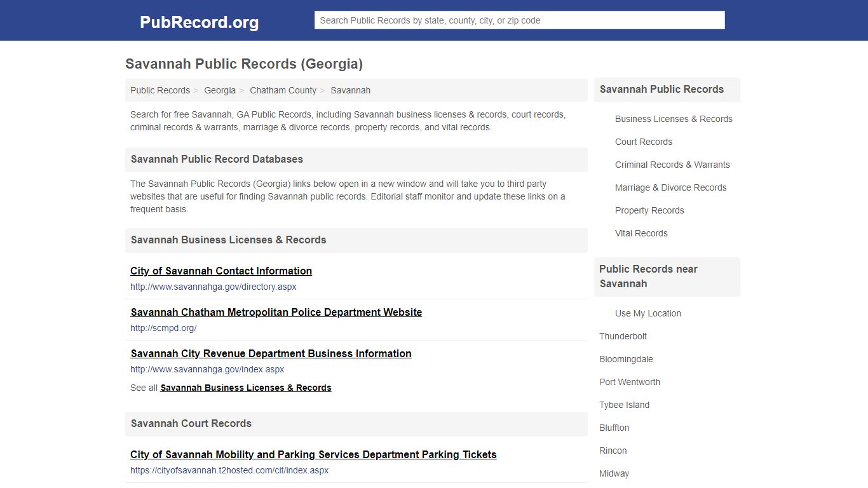Choose Business Licenses & Records in sidebar

point(674,119)
